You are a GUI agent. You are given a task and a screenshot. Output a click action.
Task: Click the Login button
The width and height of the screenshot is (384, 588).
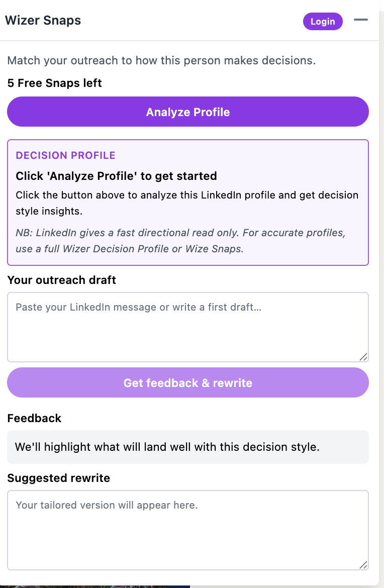click(x=323, y=22)
